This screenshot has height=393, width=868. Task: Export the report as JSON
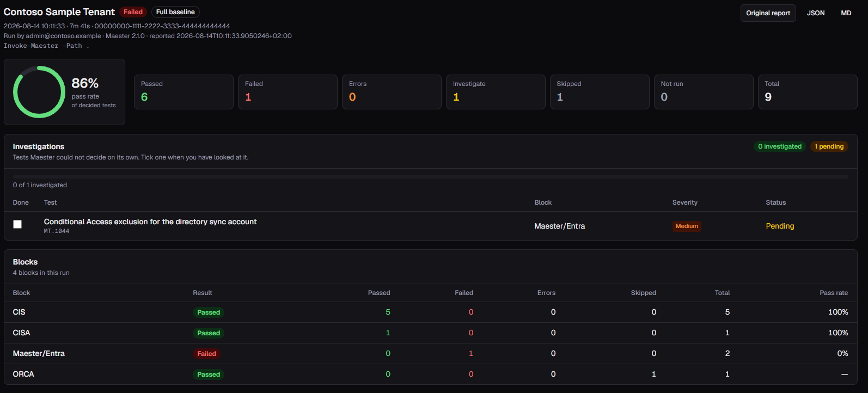click(x=815, y=13)
